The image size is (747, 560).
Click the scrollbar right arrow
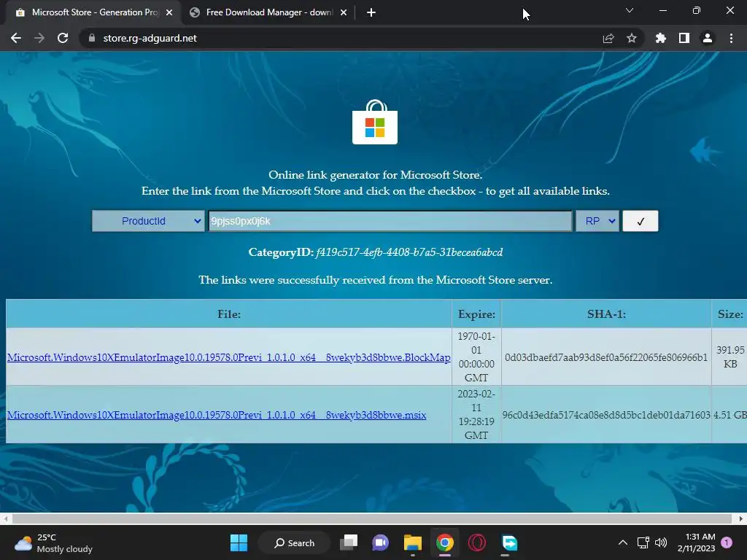(x=741, y=518)
